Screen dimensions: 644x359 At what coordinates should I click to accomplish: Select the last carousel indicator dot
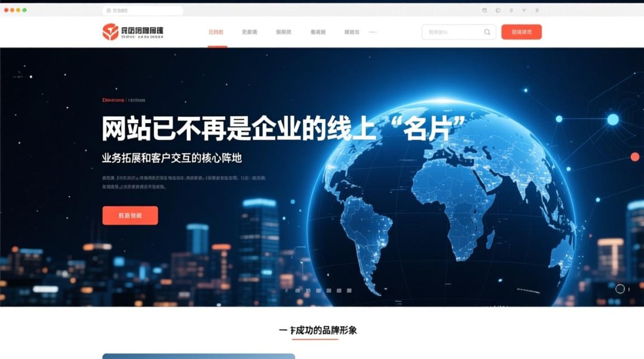[349, 291]
